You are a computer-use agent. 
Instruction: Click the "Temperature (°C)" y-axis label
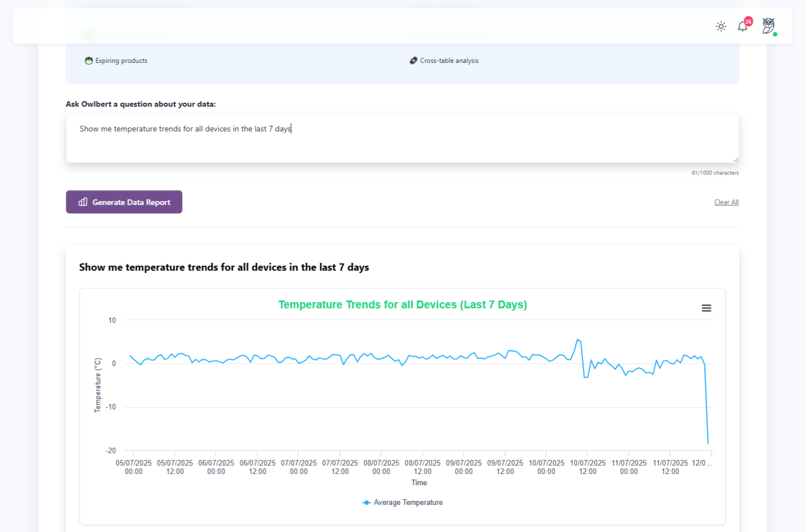(x=98, y=385)
